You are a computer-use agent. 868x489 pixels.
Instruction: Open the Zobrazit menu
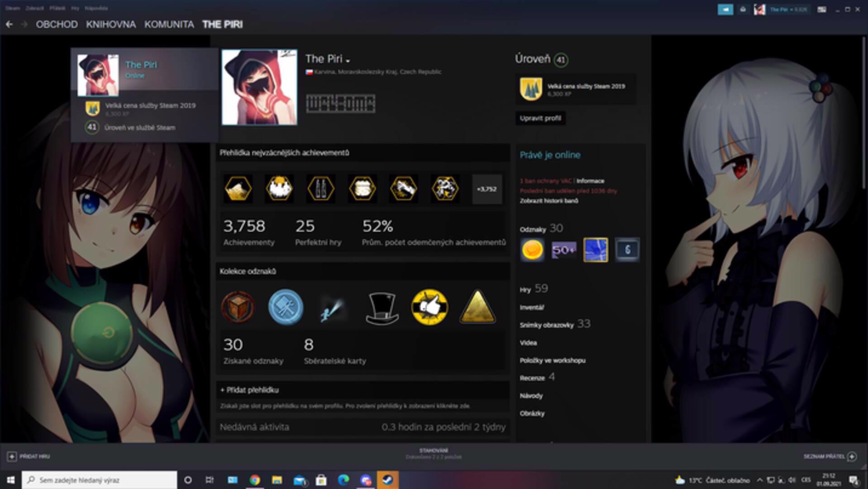(35, 8)
